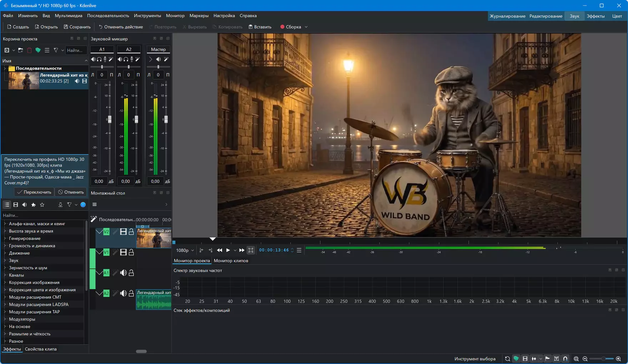Toggle the microphone record on channel A1
This screenshot has width=628, height=364.
(105, 59)
